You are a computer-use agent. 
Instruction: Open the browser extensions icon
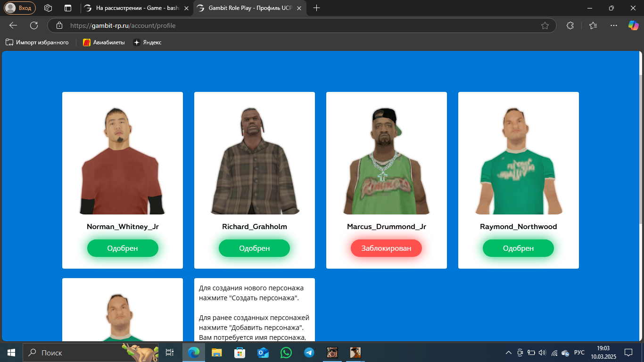click(x=570, y=25)
